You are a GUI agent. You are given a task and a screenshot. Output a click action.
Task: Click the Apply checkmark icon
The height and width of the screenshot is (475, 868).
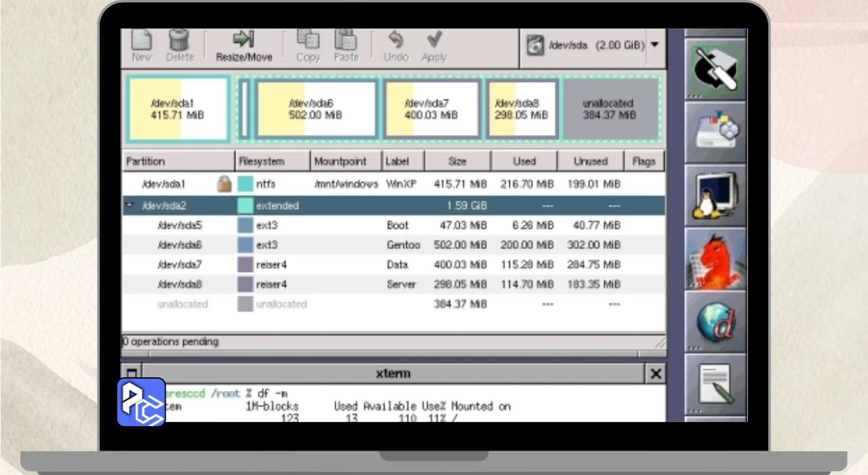pos(434,39)
